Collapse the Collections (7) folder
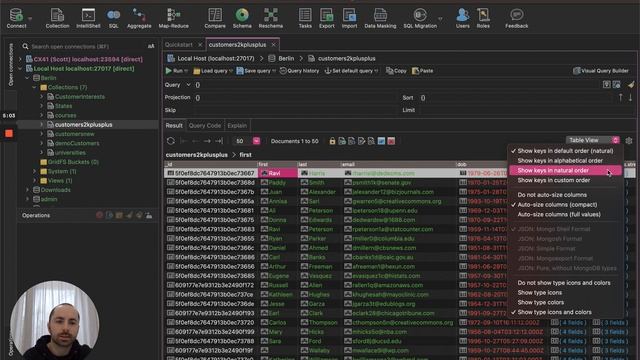This screenshot has width=640, height=360. click(35, 87)
